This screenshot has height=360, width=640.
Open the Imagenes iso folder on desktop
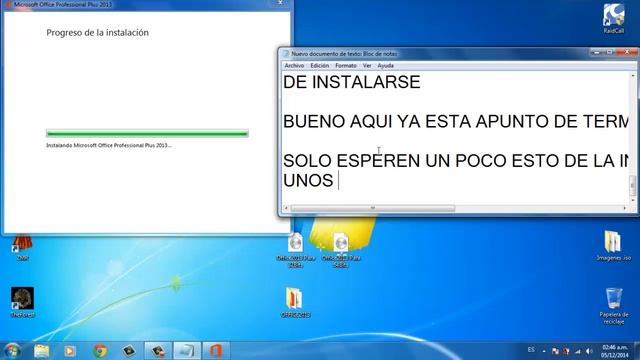pos(613,245)
